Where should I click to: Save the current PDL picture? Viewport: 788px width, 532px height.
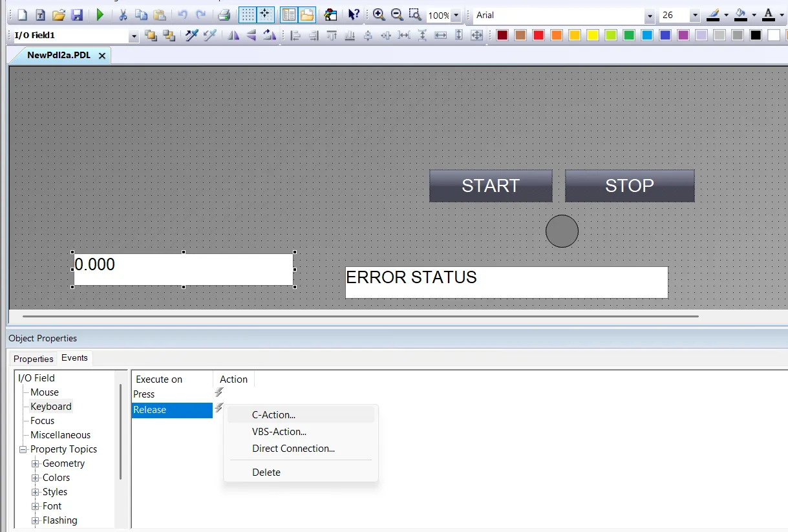point(78,14)
